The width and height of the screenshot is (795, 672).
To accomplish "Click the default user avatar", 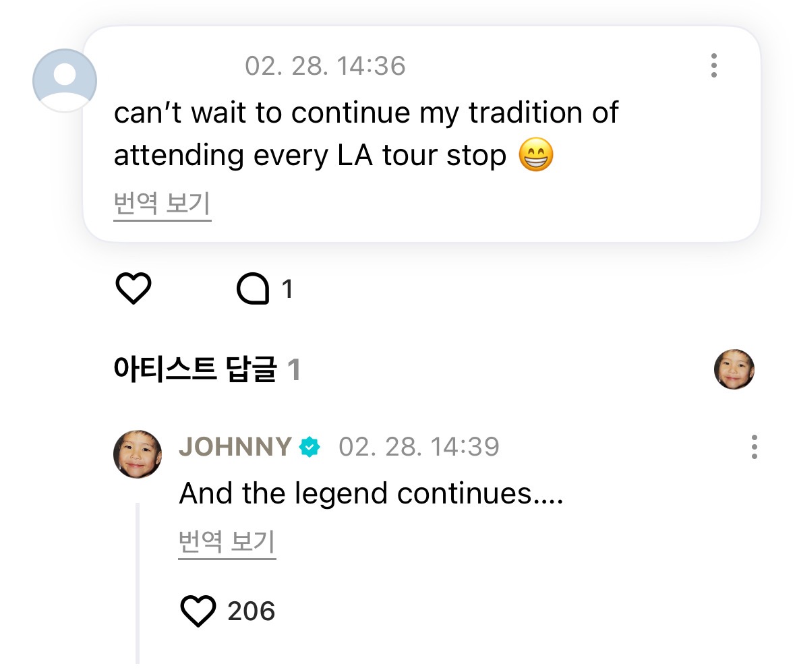I will (x=65, y=80).
